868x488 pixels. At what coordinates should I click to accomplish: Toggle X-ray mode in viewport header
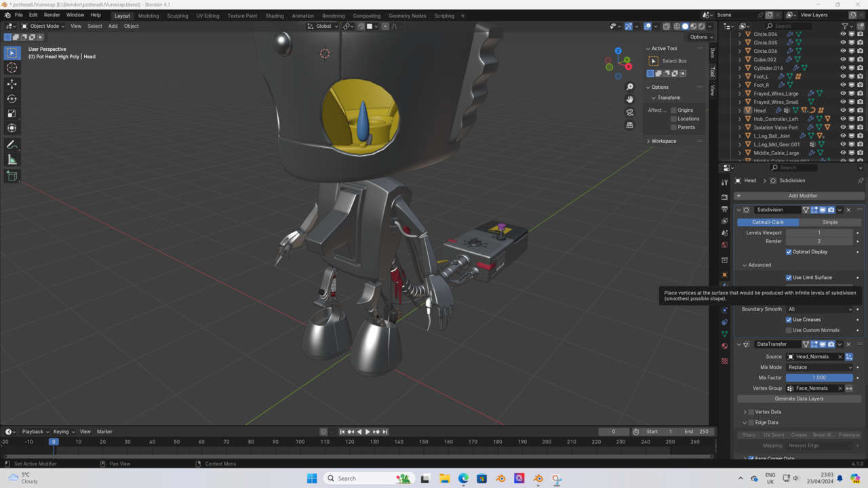[666, 26]
